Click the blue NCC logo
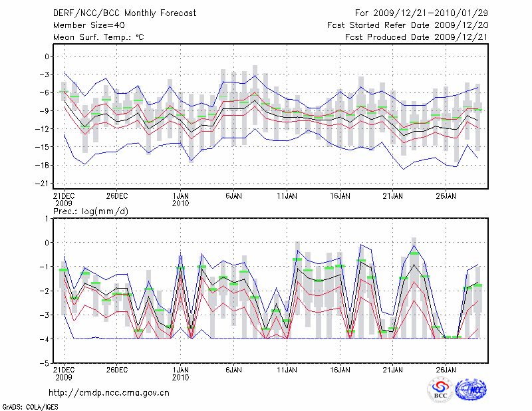Image resolution: width=532 pixels, height=411 pixels. click(x=470, y=390)
